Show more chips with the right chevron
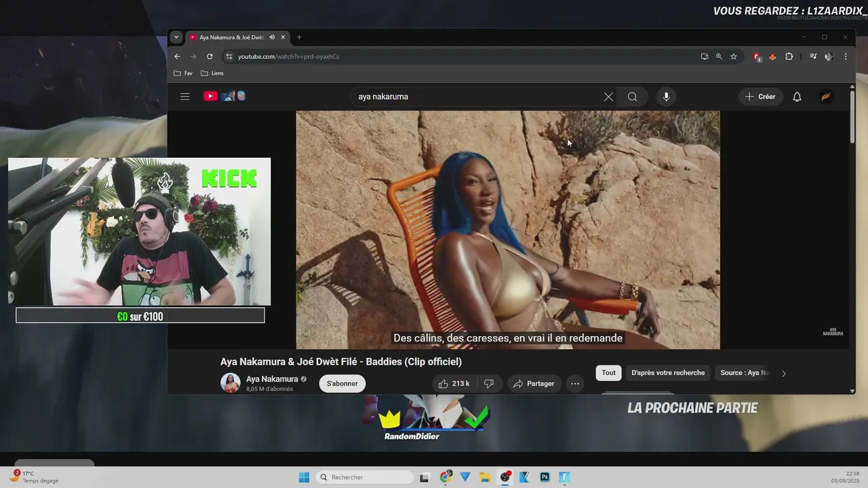 tap(784, 373)
